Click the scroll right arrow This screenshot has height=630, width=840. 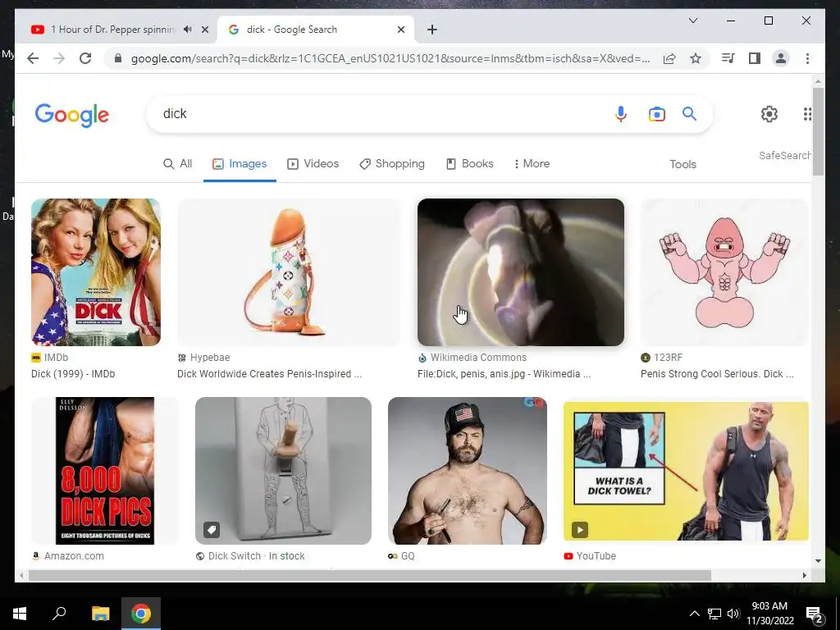pyautogui.click(x=804, y=575)
